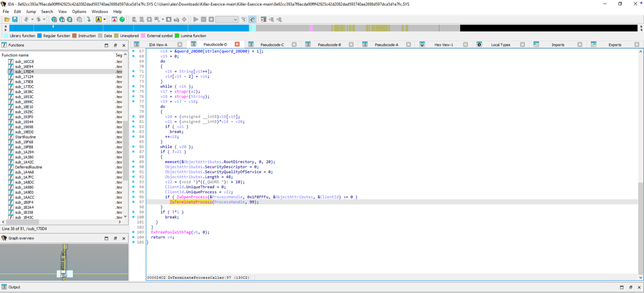Pause the debugged process
Viewport: 644px width, 293px height.
[204, 19]
